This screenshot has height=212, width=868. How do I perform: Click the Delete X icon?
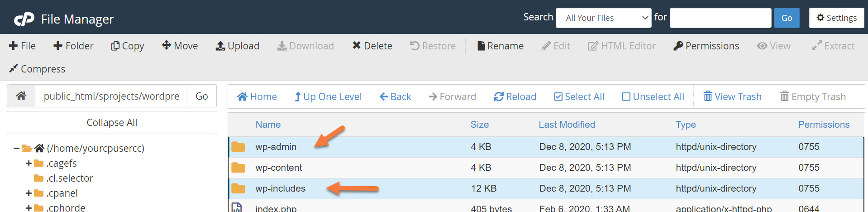[x=357, y=45]
